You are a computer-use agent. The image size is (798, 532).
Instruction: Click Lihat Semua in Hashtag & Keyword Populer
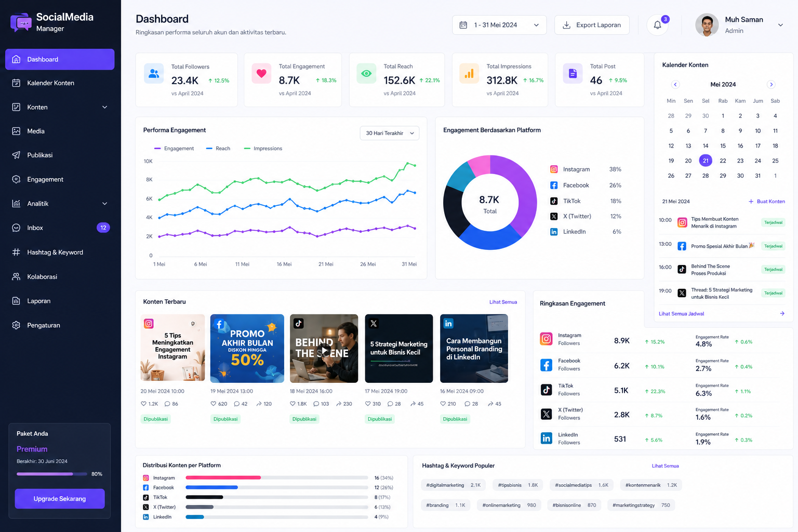[x=665, y=466]
